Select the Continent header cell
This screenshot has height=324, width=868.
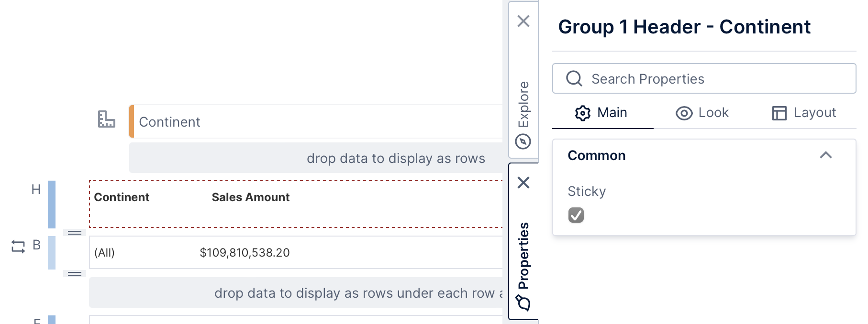coord(122,197)
